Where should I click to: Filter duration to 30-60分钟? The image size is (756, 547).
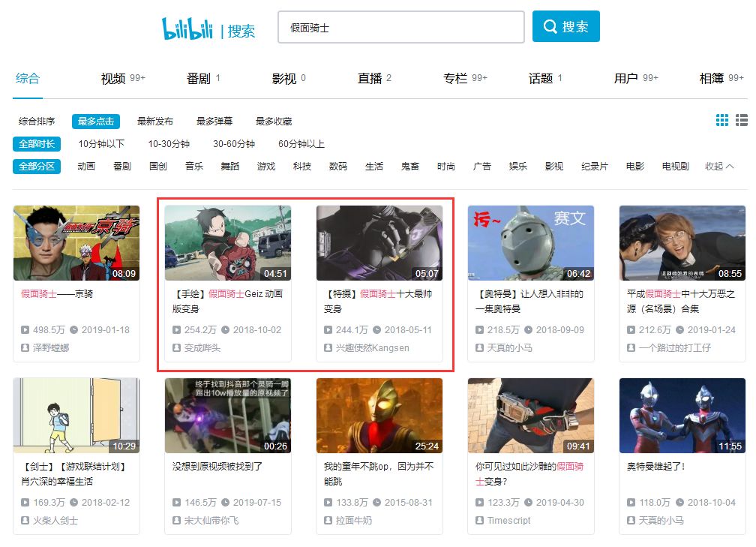(x=234, y=144)
